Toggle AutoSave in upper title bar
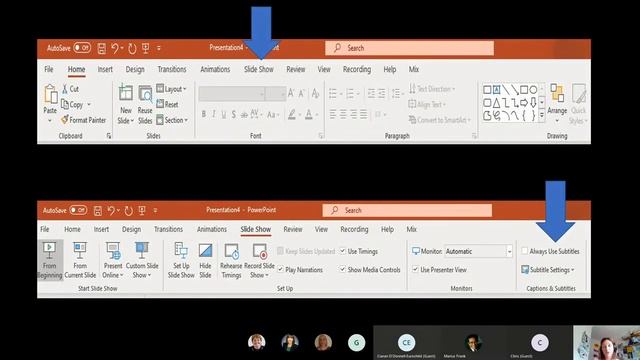The height and width of the screenshot is (360, 640). (x=82, y=48)
